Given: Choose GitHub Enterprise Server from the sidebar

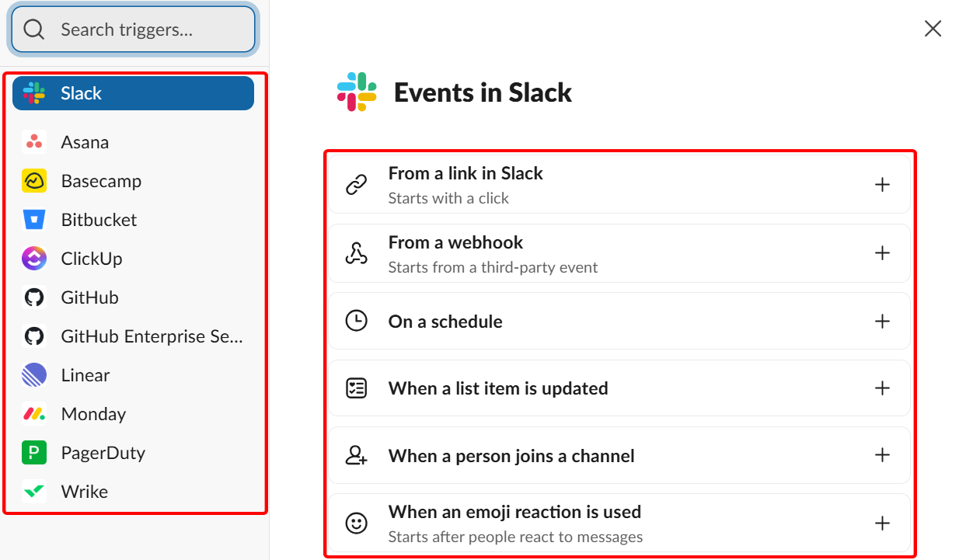Looking at the screenshot, I should point(132,336).
